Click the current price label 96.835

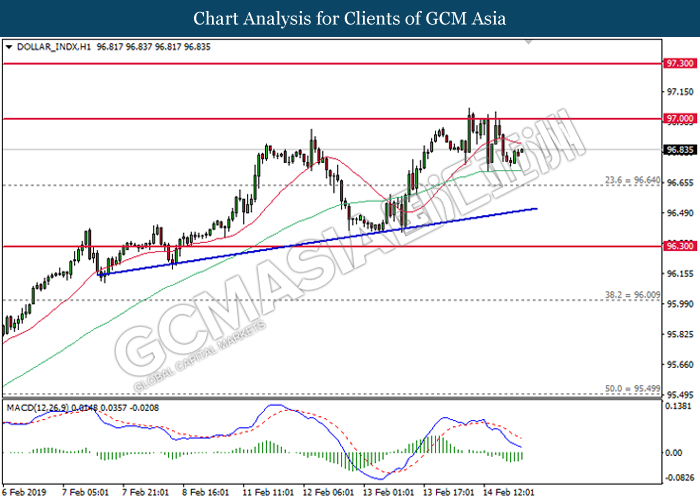pyautogui.click(x=679, y=150)
